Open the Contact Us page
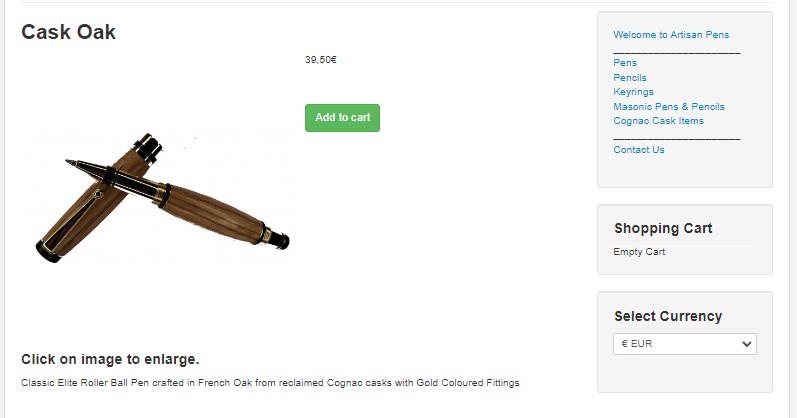The width and height of the screenshot is (797, 418). tap(638, 150)
